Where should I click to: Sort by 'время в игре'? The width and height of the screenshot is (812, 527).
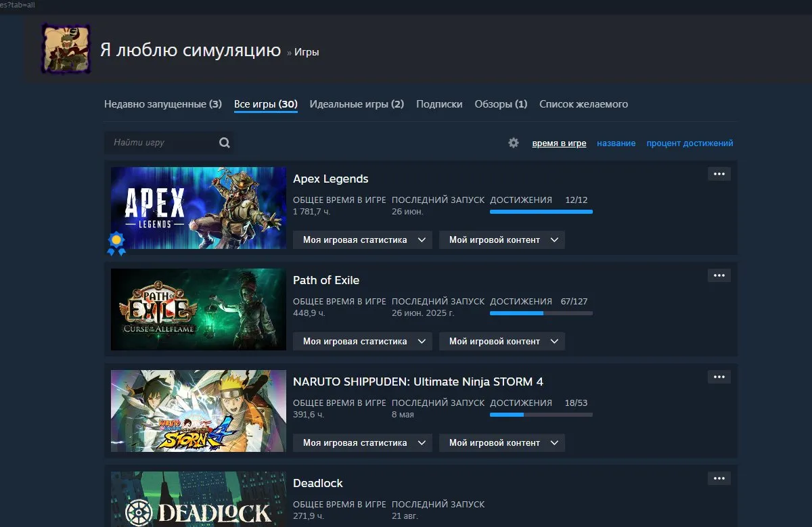pos(559,143)
